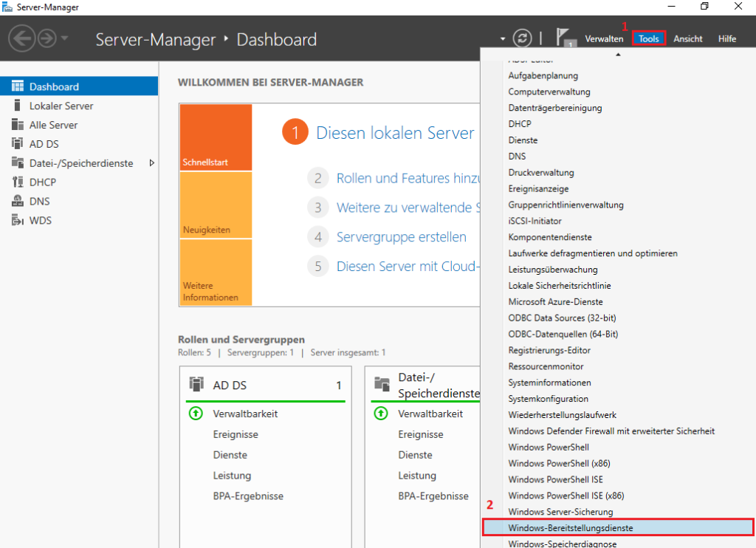Open the Verwalten menu
Screen dimensions: 756x548
click(604, 38)
